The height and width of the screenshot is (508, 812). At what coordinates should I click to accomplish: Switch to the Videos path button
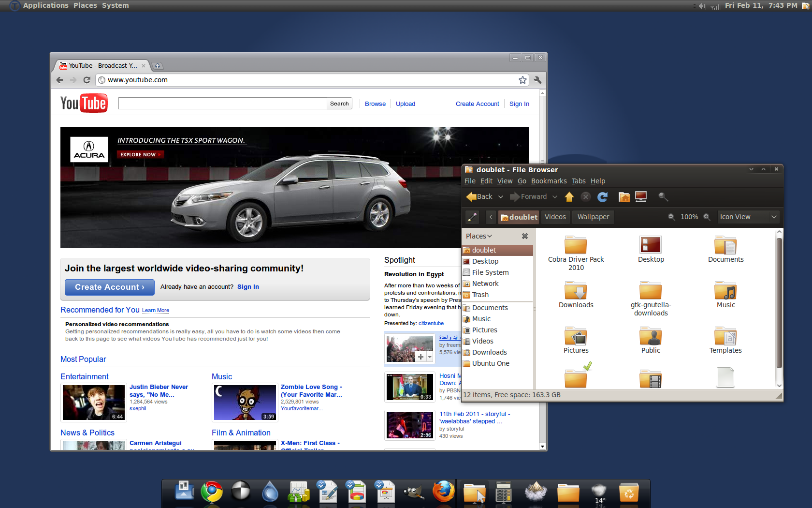[555, 217]
